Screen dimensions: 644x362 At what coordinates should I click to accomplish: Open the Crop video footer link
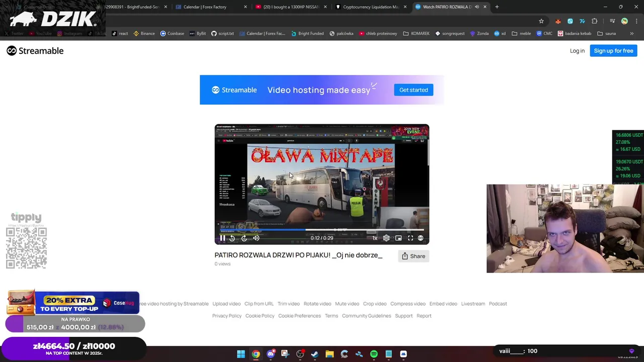coord(375,304)
